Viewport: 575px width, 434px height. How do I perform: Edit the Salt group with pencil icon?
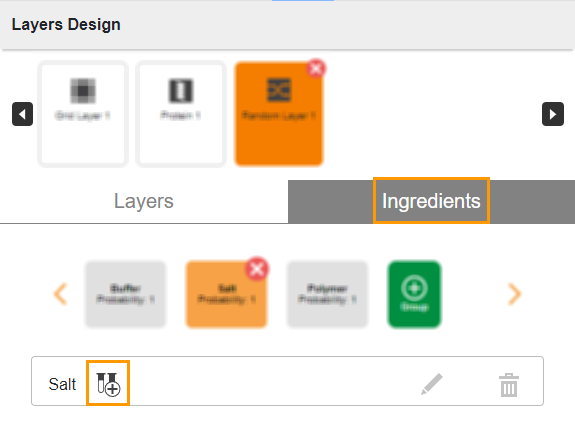[432, 384]
